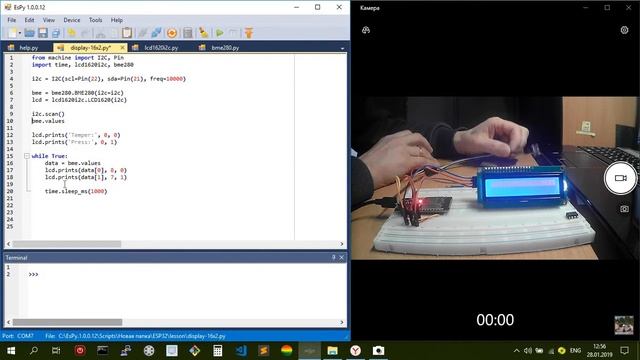Open the Help menu

coord(117,20)
